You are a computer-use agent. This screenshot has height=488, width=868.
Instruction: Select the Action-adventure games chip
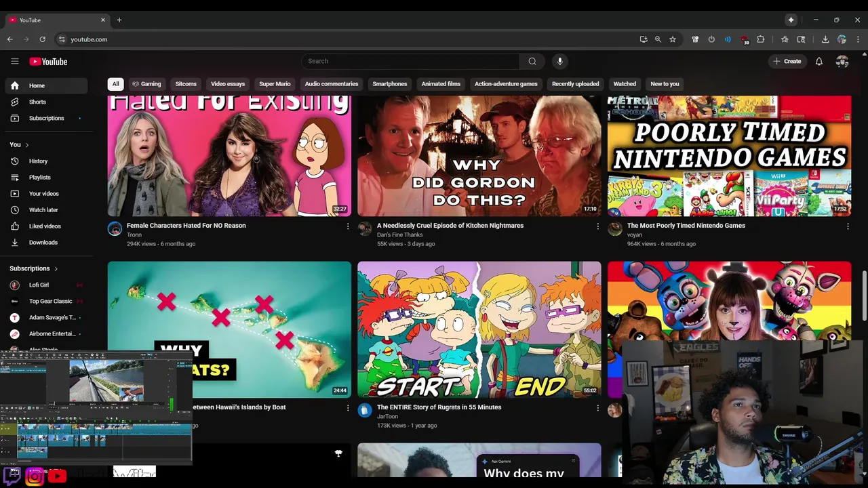tap(506, 84)
